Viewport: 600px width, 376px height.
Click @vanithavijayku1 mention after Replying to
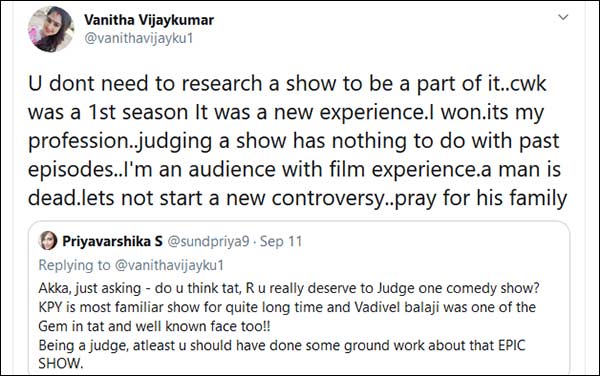[x=169, y=265]
